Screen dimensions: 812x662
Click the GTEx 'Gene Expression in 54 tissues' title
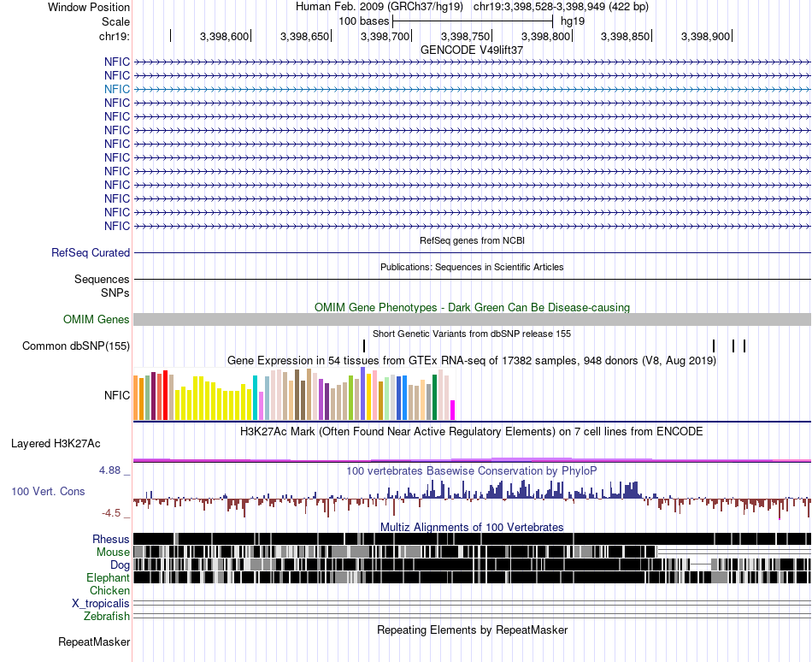[472, 361]
